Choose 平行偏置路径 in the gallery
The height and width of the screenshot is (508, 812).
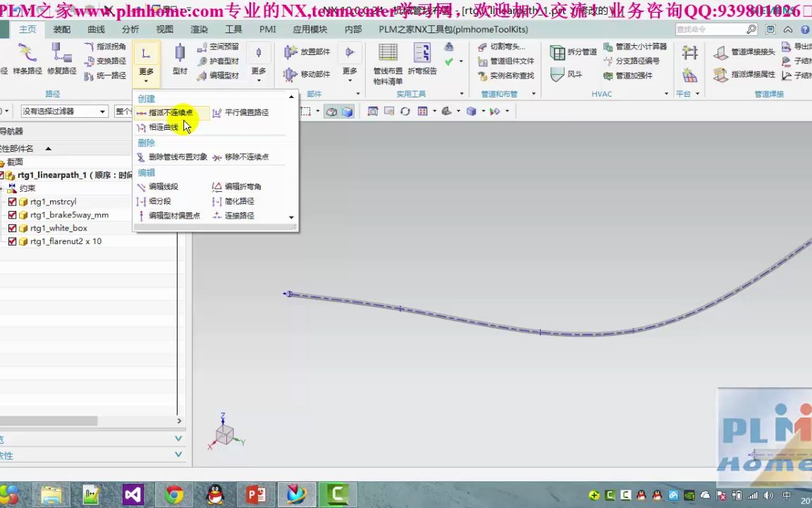point(241,112)
